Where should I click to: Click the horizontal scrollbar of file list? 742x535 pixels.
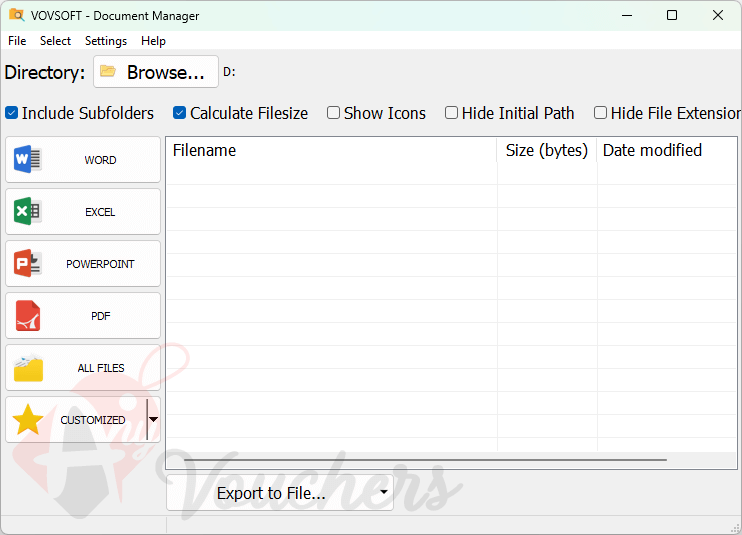(425, 459)
